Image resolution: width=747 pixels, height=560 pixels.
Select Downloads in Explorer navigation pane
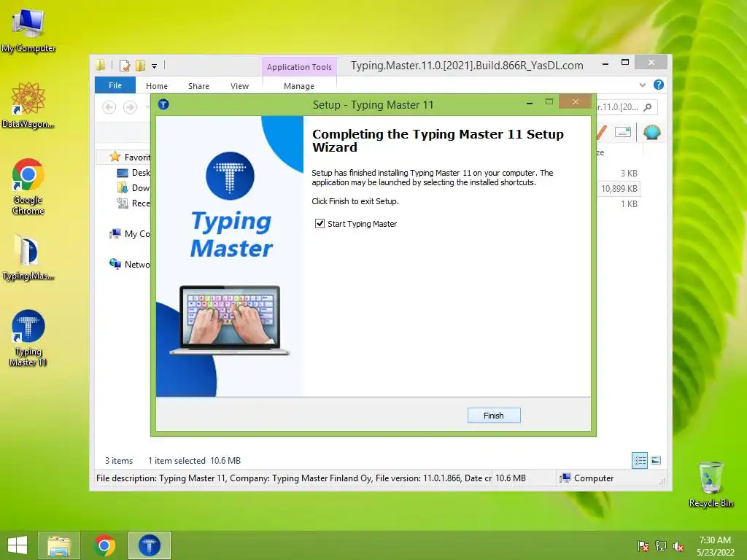[x=134, y=187]
